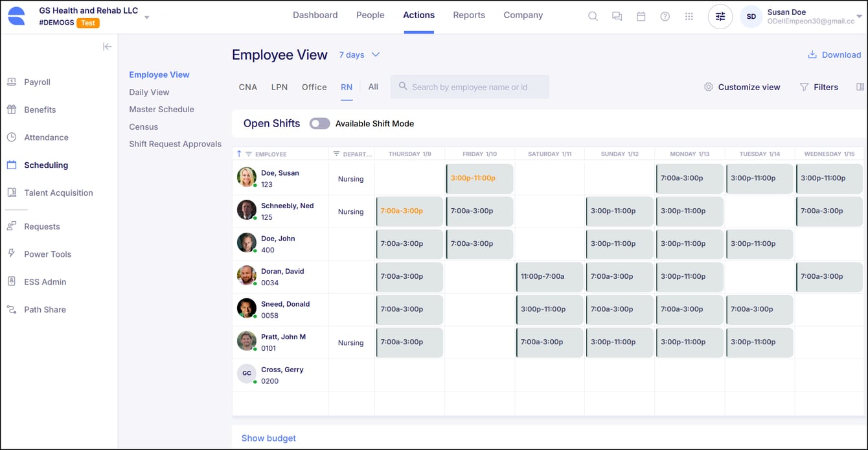The image size is (868, 450).
Task: Collapse the left sidebar with the arrow icon
Action: pos(107,46)
